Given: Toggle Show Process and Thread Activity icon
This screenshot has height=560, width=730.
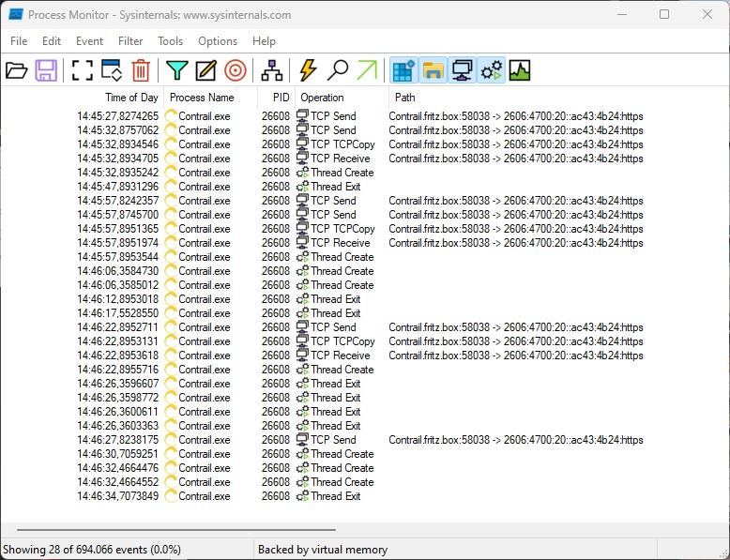Looking at the screenshot, I should [x=491, y=70].
